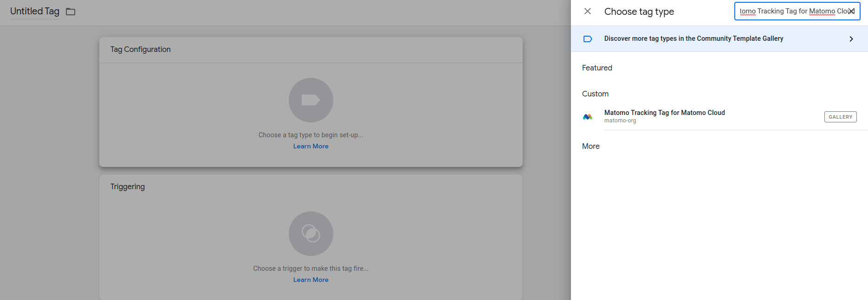Click the Matomo logo icon
The height and width of the screenshot is (300, 868).
(x=588, y=117)
